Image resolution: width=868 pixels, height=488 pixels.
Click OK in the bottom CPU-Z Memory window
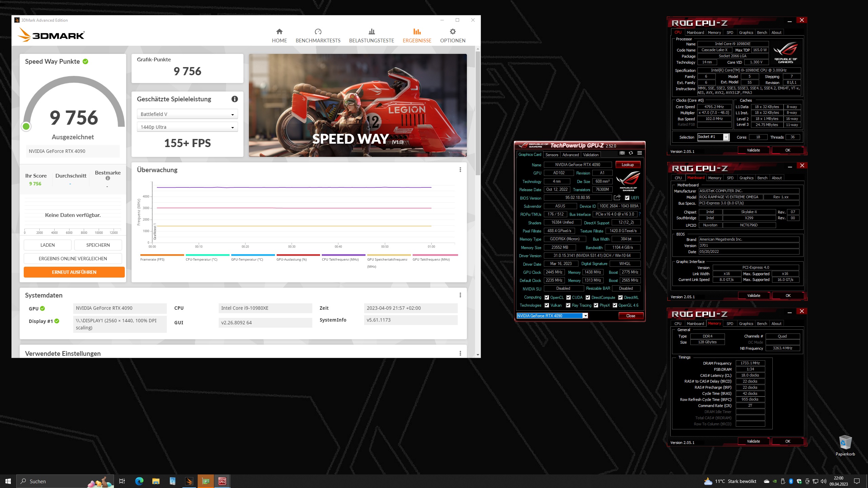pos(788,441)
